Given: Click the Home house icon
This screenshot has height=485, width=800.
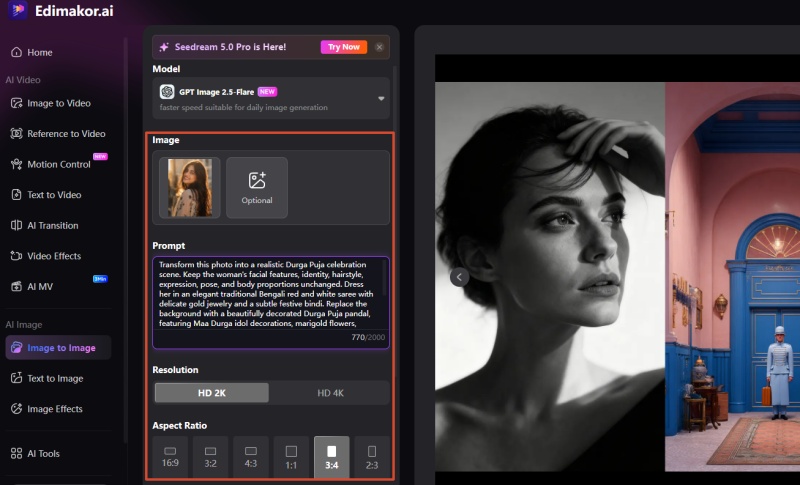Looking at the screenshot, I should [x=16, y=52].
